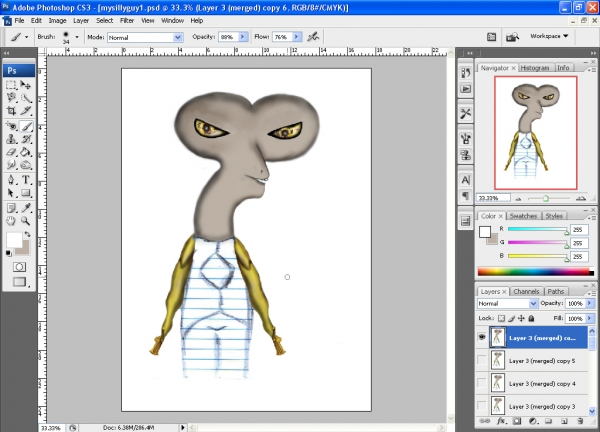
Task: Switch to the Swatches tab
Action: tap(523, 216)
